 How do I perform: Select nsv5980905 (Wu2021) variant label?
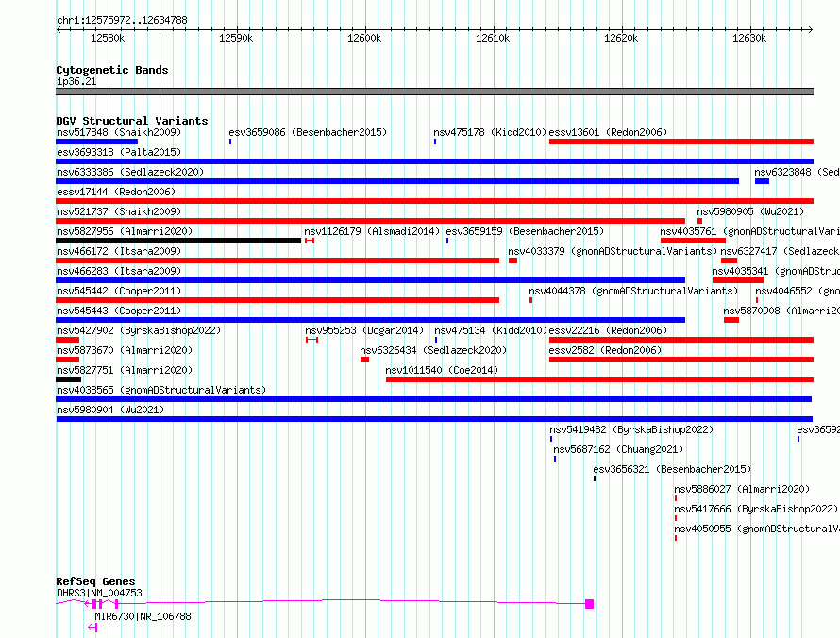[x=750, y=211]
